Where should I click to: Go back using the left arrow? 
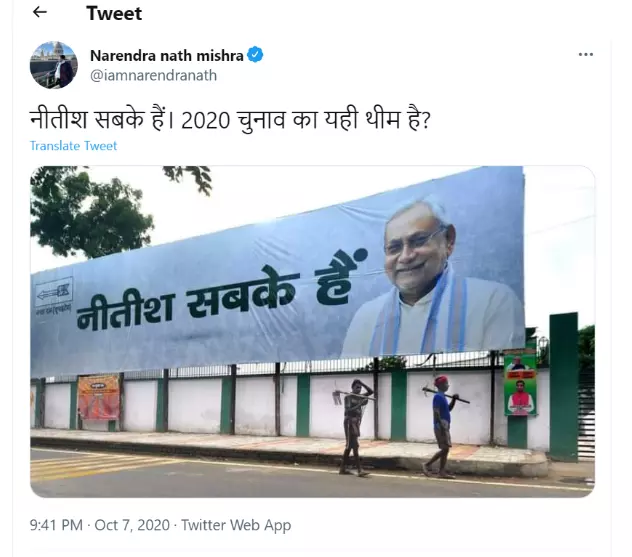40,12
